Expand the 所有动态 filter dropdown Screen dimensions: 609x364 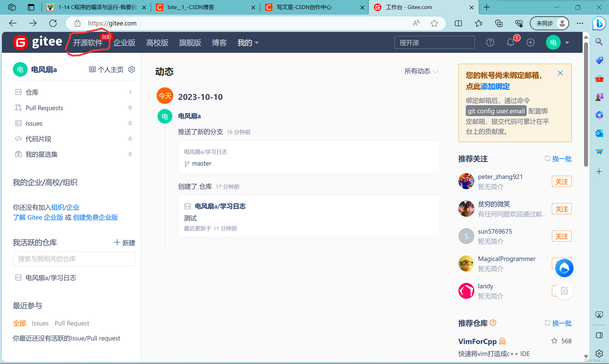[421, 71]
